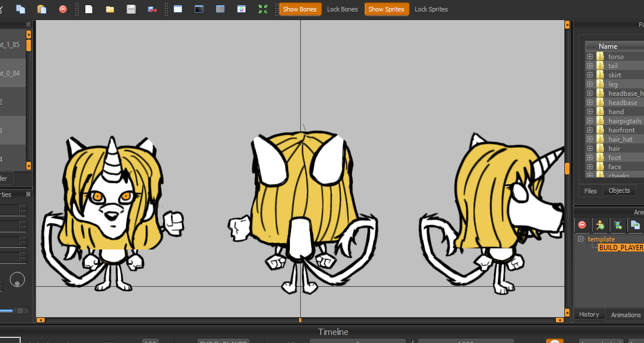
Task: Click the Paste clipboard icon
Action: coord(42,9)
